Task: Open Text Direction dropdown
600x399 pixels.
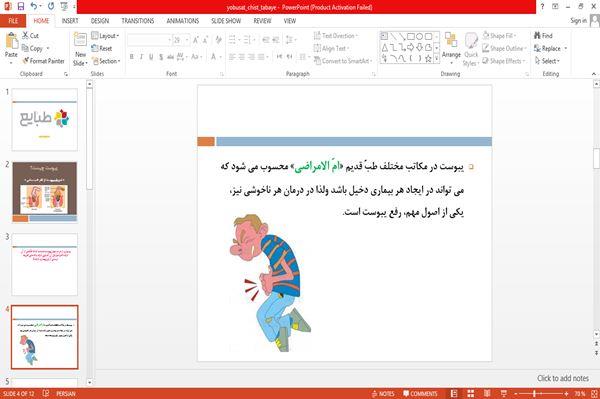Action: (336, 36)
